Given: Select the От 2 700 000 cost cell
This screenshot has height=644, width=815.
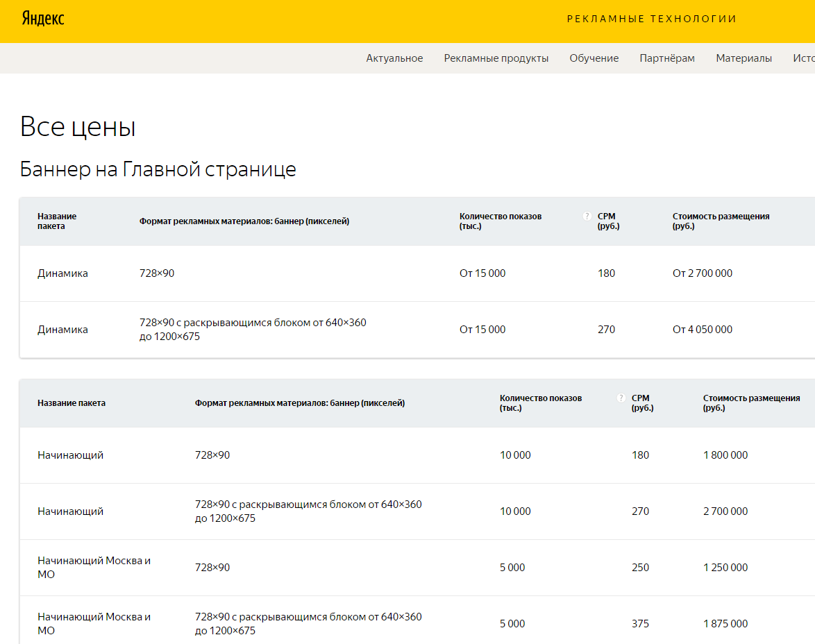Looking at the screenshot, I should [x=703, y=273].
